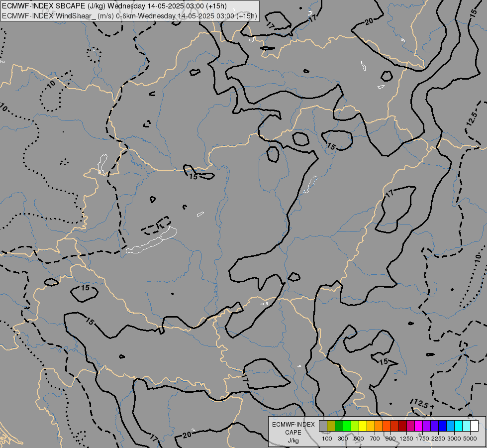Select the dark red swatch before 1250
The width and height of the screenshot is (487, 448).
coord(402,426)
